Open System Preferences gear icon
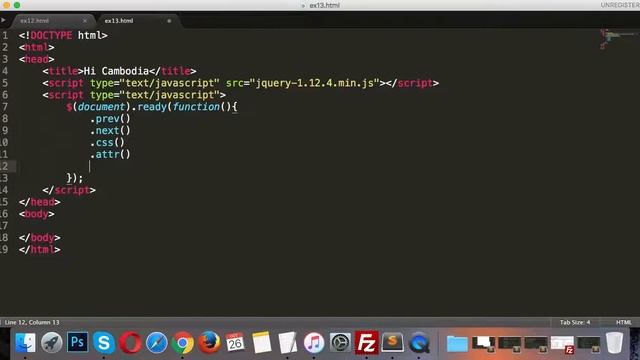Viewport: 640px width, 360px height. tap(340, 342)
